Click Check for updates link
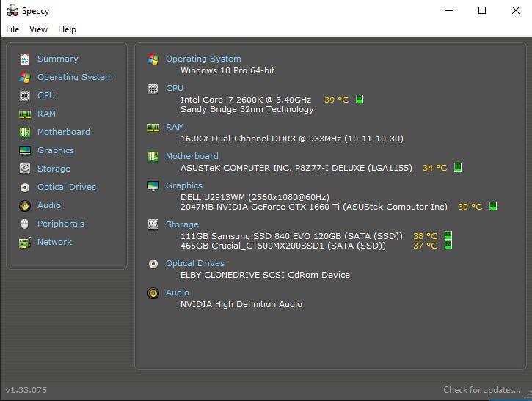This screenshot has width=532, height=401. tap(481, 390)
